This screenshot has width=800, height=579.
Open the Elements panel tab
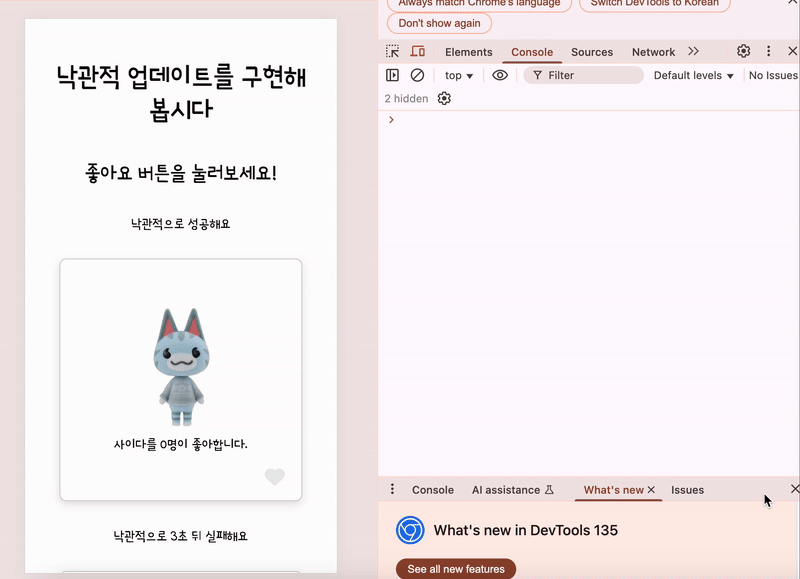coord(468,52)
